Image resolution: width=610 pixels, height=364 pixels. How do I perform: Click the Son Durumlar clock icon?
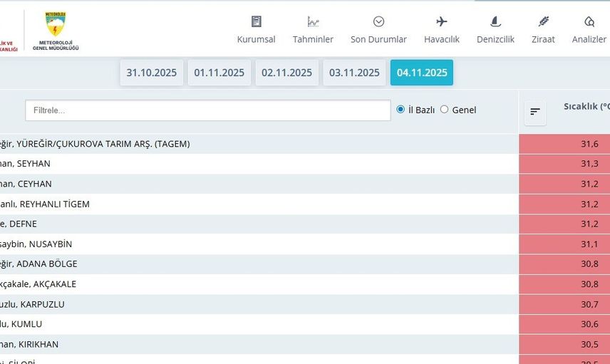pos(378,21)
